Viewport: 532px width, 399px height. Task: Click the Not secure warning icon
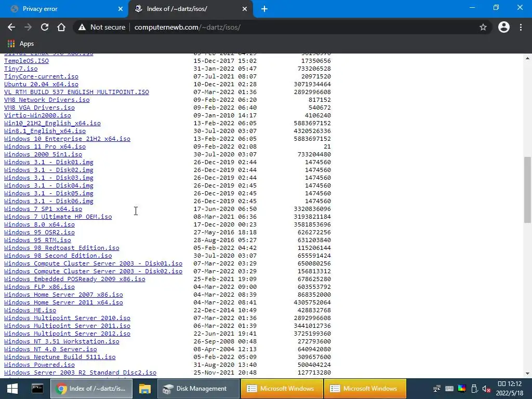[x=82, y=27]
